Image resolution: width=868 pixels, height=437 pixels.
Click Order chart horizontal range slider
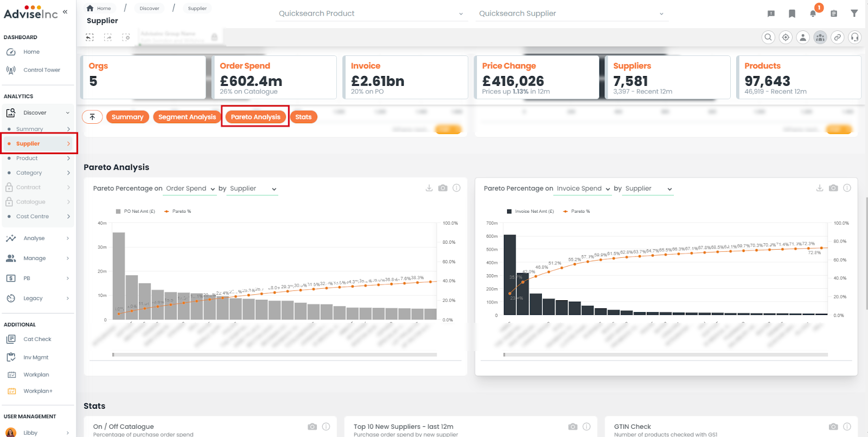[x=275, y=354]
